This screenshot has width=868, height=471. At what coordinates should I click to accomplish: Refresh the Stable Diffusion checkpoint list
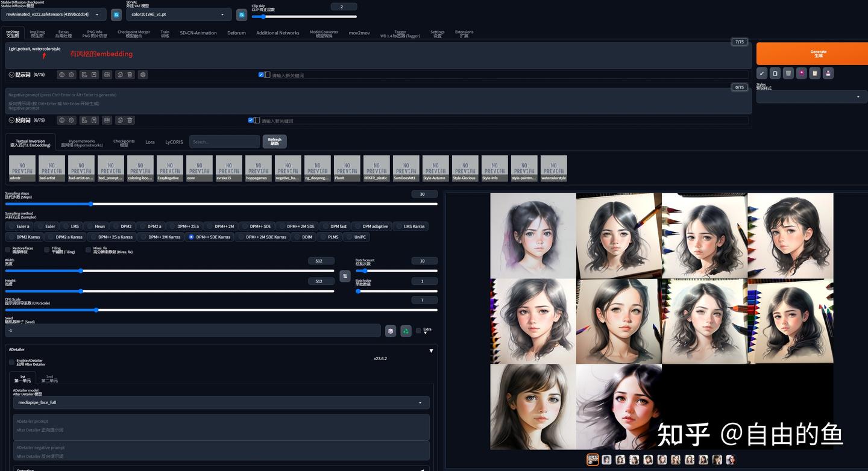[x=116, y=14]
